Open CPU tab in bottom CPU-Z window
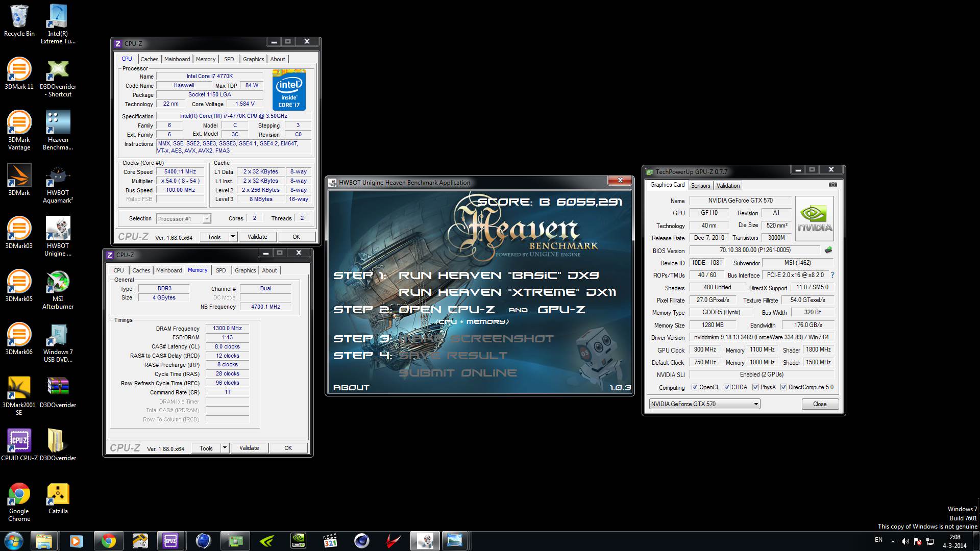The height and width of the screenshot is (551, 980). pos(118,270)
